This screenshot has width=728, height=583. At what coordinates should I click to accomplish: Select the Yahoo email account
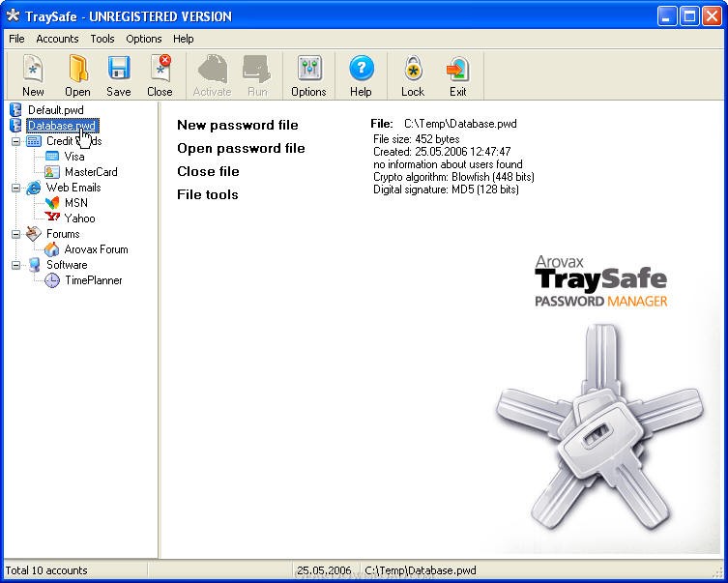tap(79, 219)
